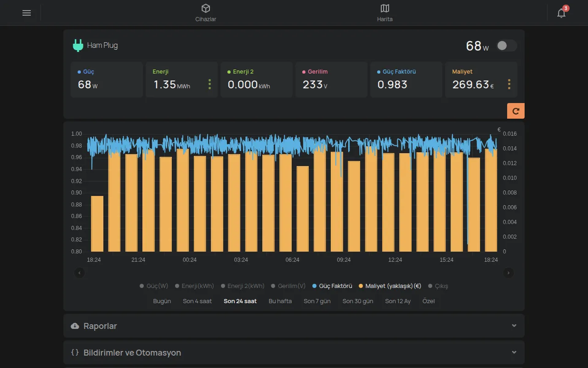Show Gerilim(V) series in chart
The height and width of the screenshot is (368, 588).
click(x=288, y=286)
